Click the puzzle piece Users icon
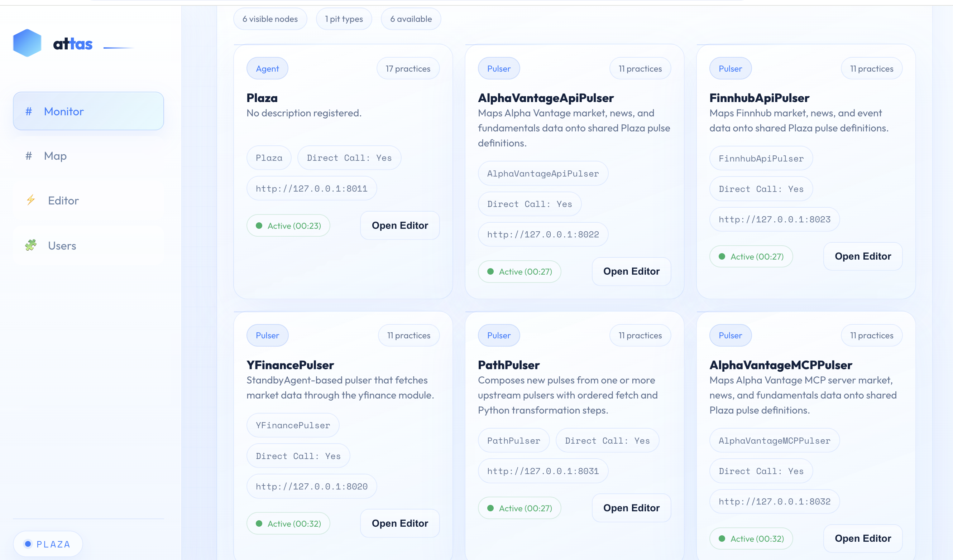Screen dimensions: 953x560 [31, 245]
